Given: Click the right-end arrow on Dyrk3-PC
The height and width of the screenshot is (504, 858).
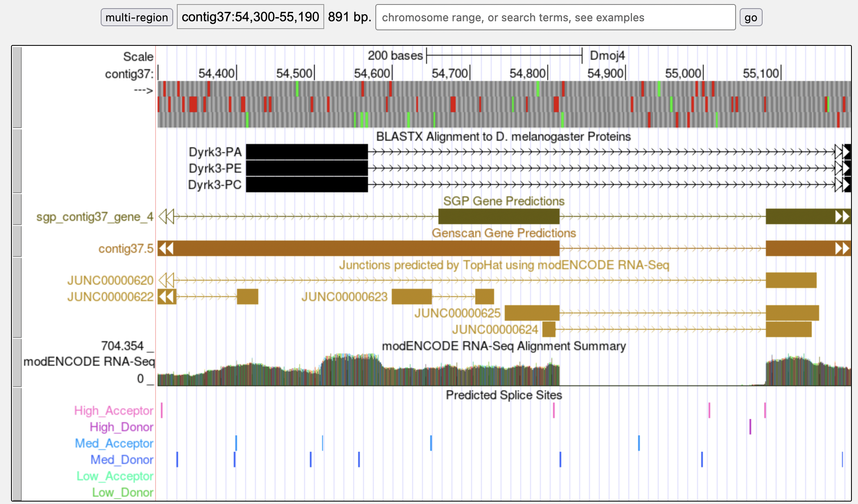Looking at the screenshot, I should click(843, 184).
